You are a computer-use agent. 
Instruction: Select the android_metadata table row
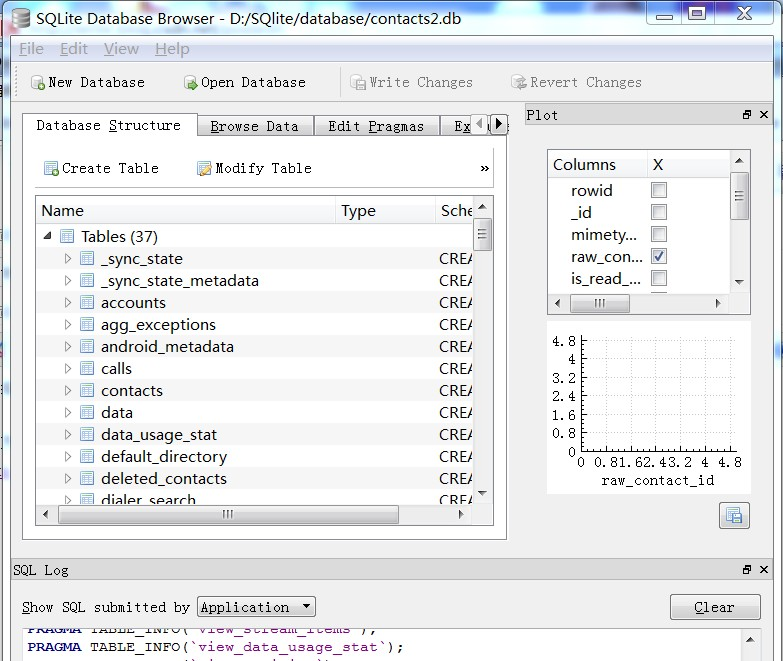pyautogui.click(x=255, y=346)
